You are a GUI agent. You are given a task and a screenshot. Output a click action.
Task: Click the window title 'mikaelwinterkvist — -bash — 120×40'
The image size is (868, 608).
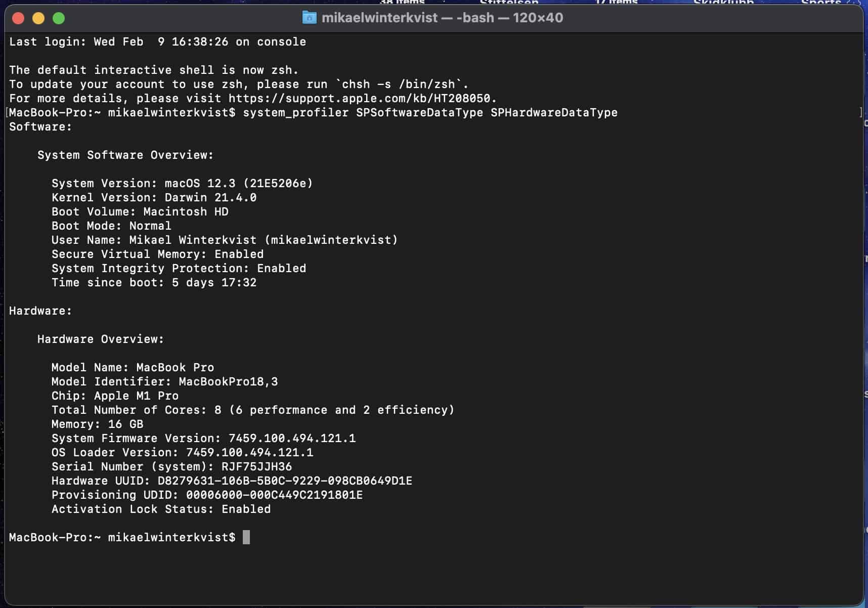pos(442,18)
